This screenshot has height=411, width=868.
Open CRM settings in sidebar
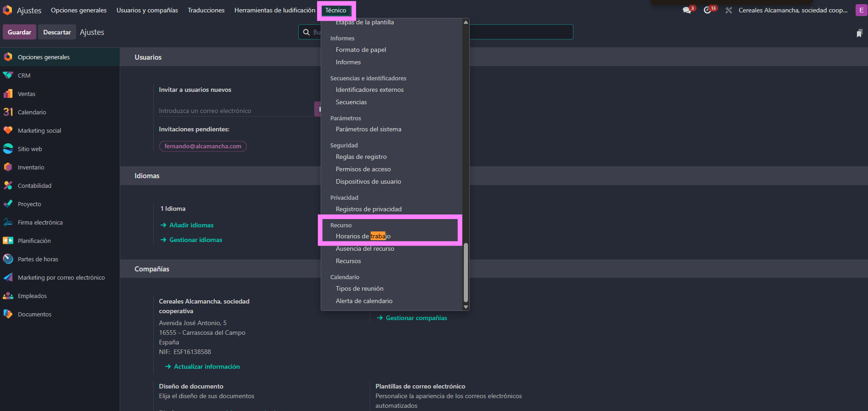pyautogui.click(x=24, y=75)
